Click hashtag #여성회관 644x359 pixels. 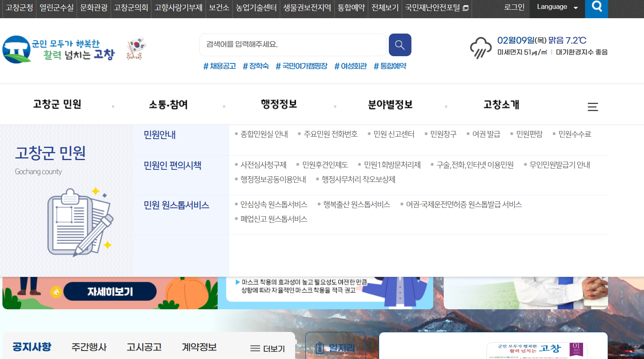[x=350, y=66]
